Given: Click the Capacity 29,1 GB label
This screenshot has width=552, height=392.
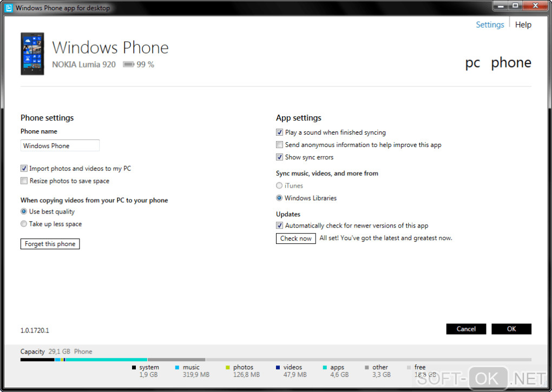Looking at the screenshot, I should coord(45,351).
